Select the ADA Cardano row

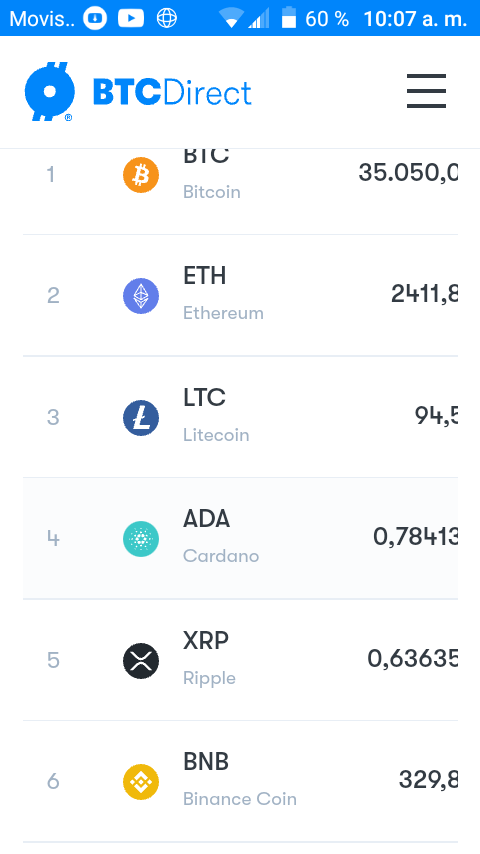point(240,538)
